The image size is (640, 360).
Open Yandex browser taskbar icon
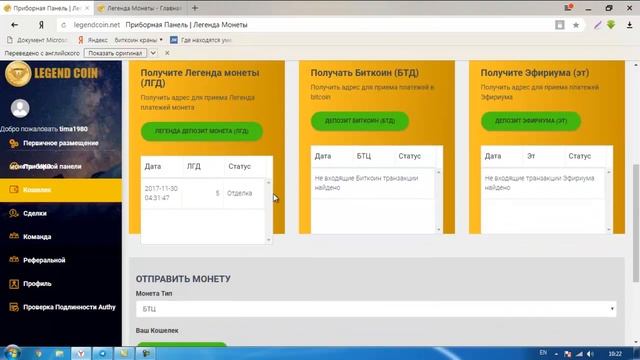[81, 353]
